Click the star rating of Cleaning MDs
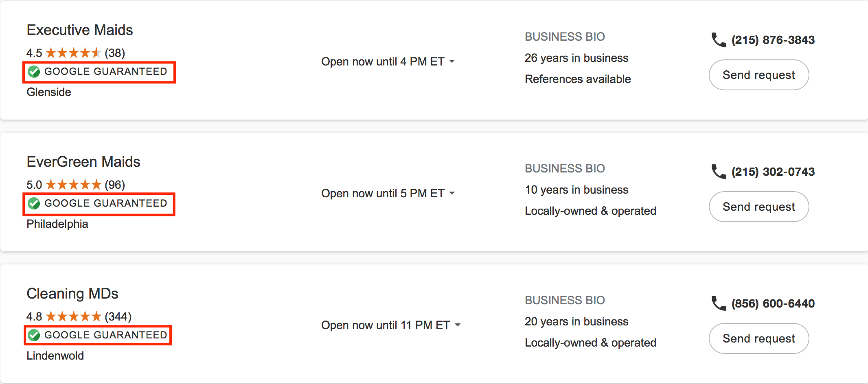Viewport: 868px width, 384px height. (x=73, y=316)
